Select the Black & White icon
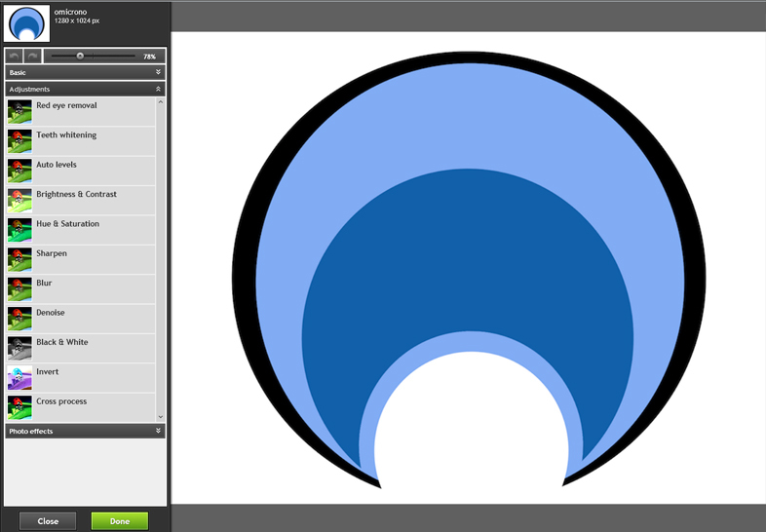This screenshot has height=532, width=766. point(19,348)
